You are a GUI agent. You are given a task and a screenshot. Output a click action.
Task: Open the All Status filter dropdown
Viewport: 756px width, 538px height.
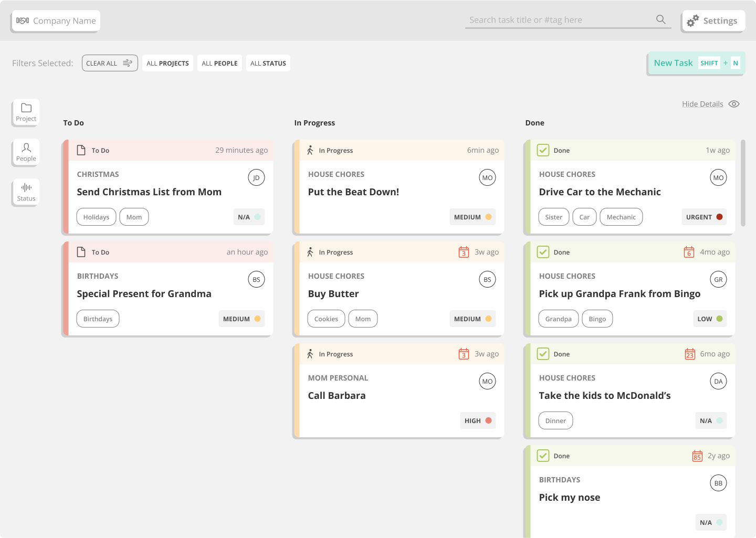point(268,63)
